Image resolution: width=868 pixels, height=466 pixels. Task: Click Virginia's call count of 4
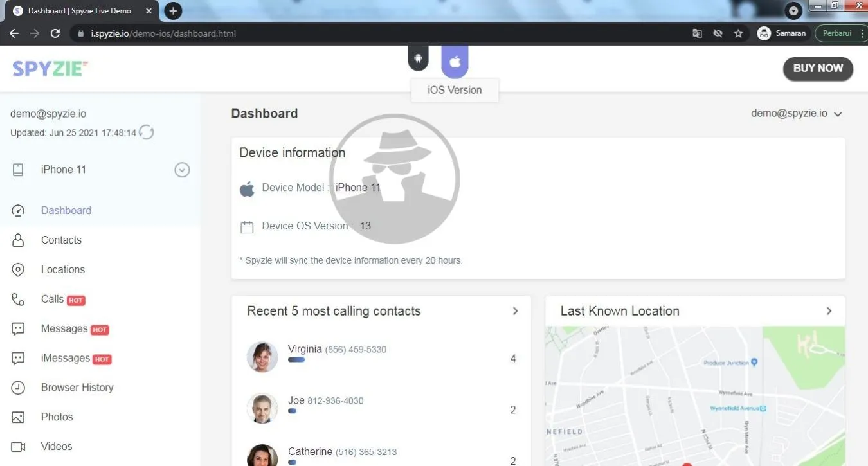(x=513, y=359)
